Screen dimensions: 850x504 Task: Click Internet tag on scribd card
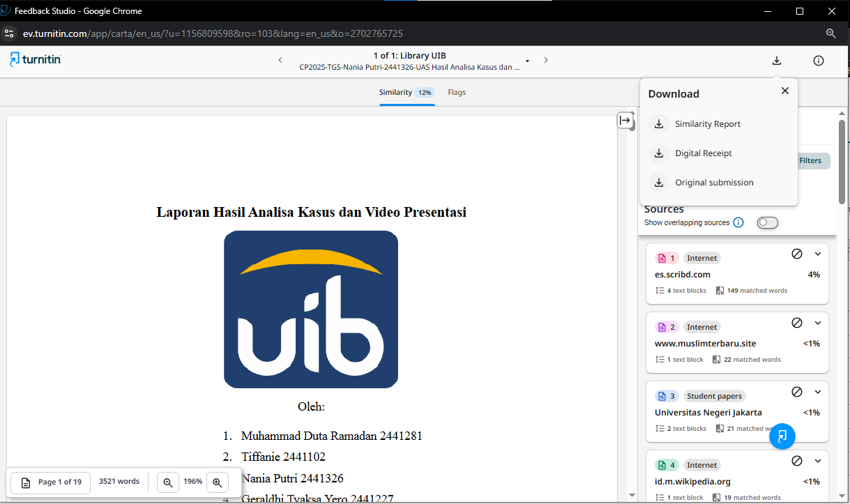click(701, 258)
